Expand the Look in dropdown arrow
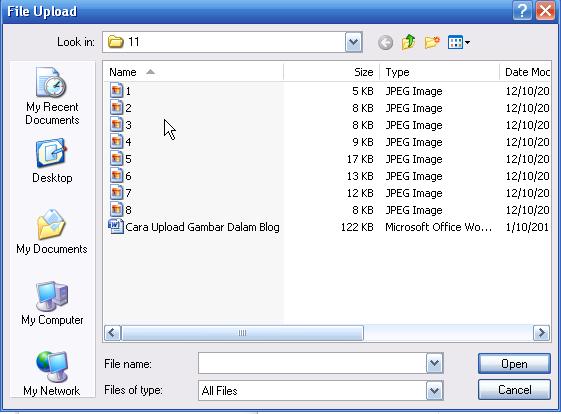 [x=353, y=42]
